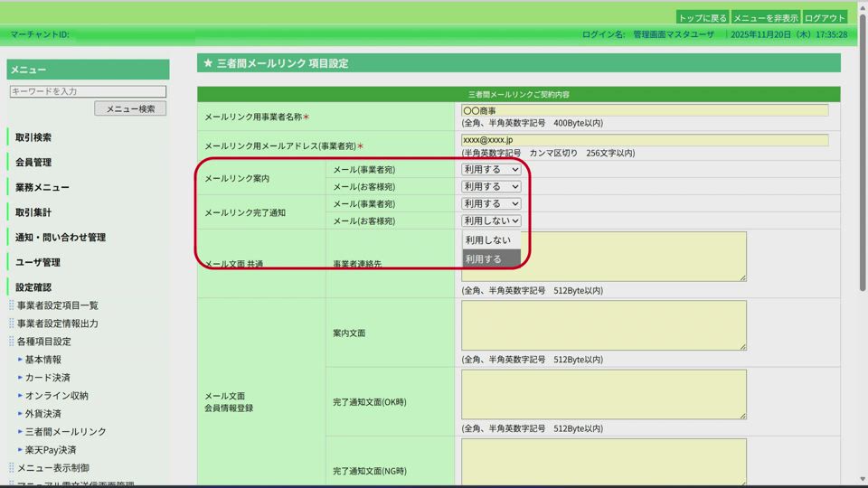Open the メールリンク完了通知 メール(事業者宛) dropdown
This screenshot has width=868, height=488.
[491, 203]
